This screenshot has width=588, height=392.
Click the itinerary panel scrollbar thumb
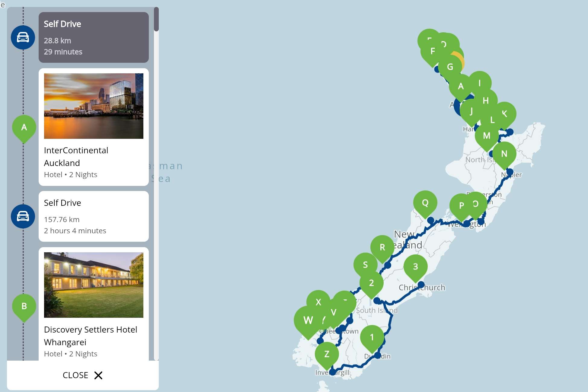click(156, 19)
